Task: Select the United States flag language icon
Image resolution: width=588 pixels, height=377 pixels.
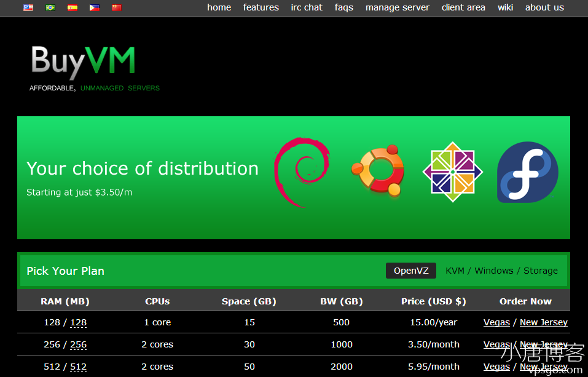Action: pyautogui.click(x=28, y=7)
